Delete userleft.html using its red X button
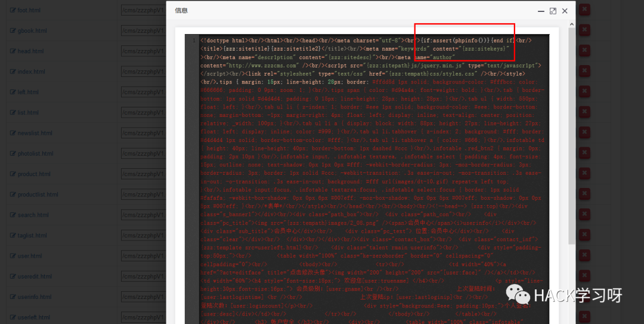 tap(584, 317)
